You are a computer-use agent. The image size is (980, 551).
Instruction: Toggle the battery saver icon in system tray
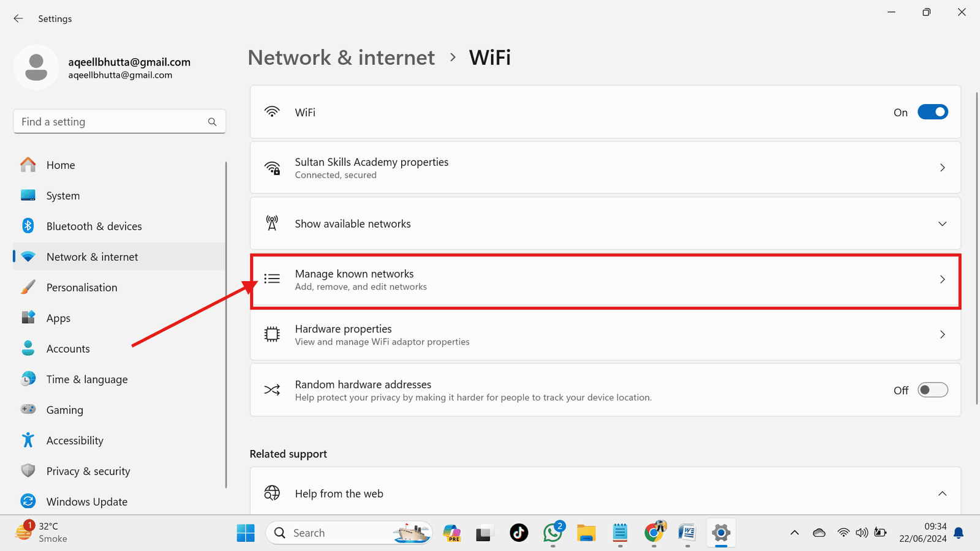tap(881, 533)
